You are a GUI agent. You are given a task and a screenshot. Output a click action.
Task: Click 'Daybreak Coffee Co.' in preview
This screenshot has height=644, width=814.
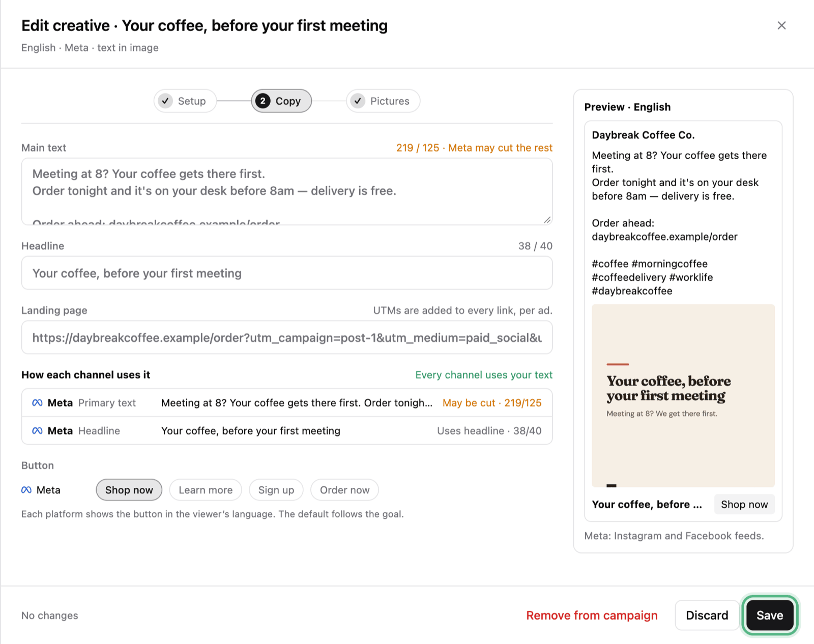(643, 135)
